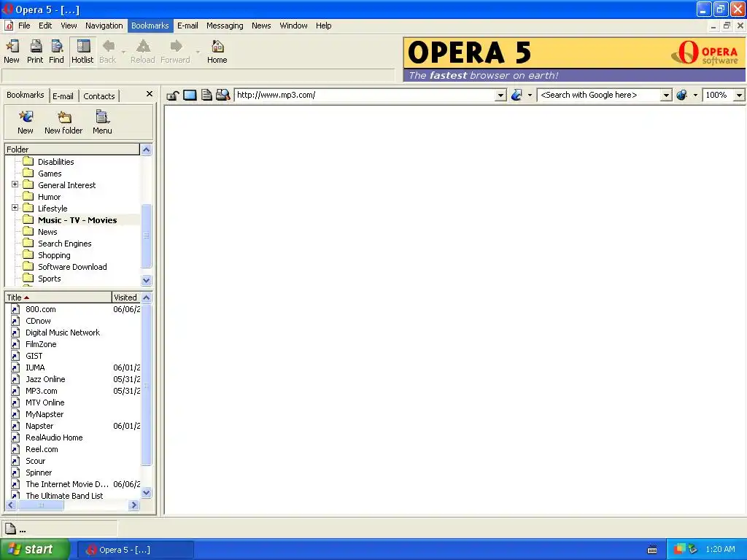The width and height of the screenshot is (747, 560).
Task: Click the MTV Online bookmark icon
Action: 15,402
